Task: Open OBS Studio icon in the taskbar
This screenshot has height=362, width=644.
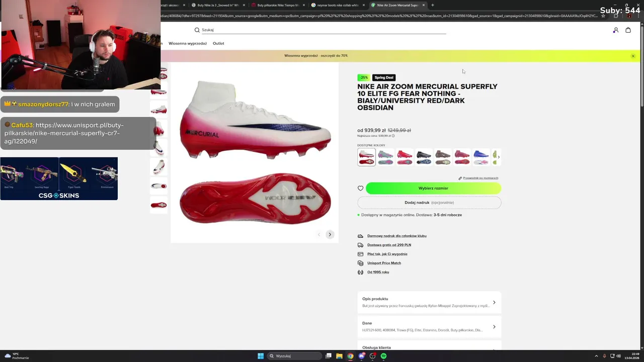Action: tap(372, 356)
